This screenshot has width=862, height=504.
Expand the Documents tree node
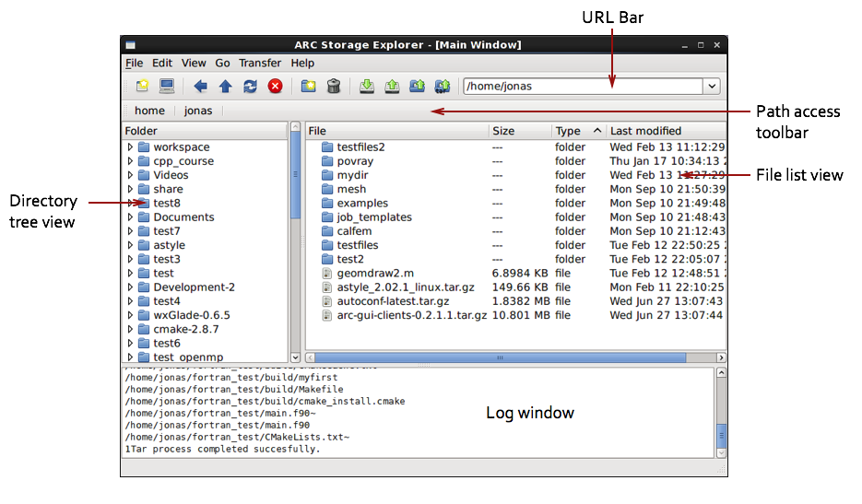[x=130, y=217]
